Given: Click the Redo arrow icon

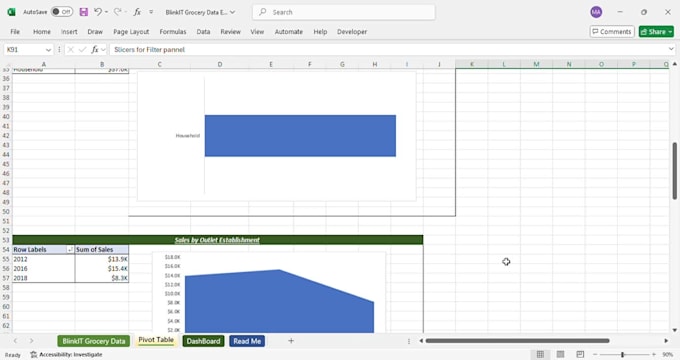Looking at the screenshot, I should point(117,12).
